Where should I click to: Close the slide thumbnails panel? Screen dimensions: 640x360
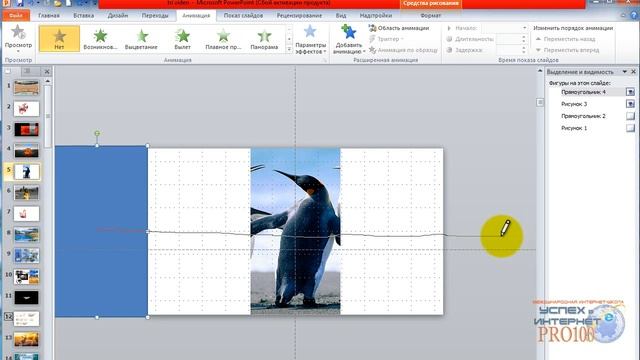(x=47, y=71)
